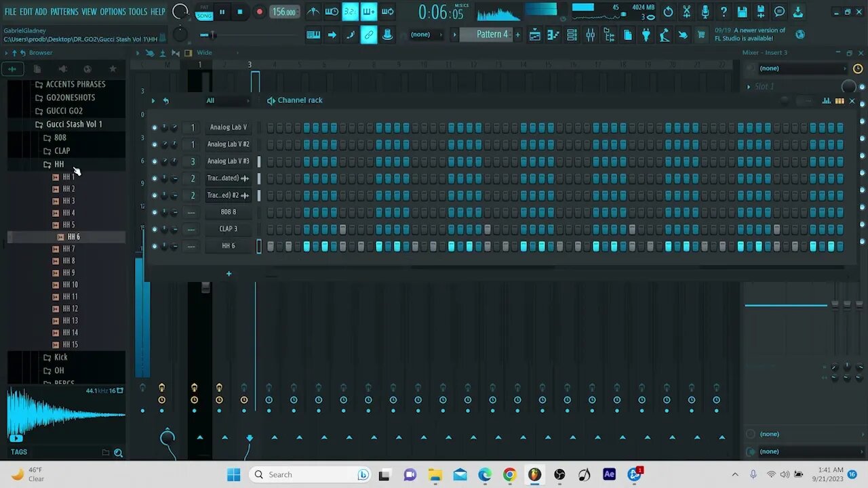Expand the ACCENTS PHRASES folder

click(71, 85)
